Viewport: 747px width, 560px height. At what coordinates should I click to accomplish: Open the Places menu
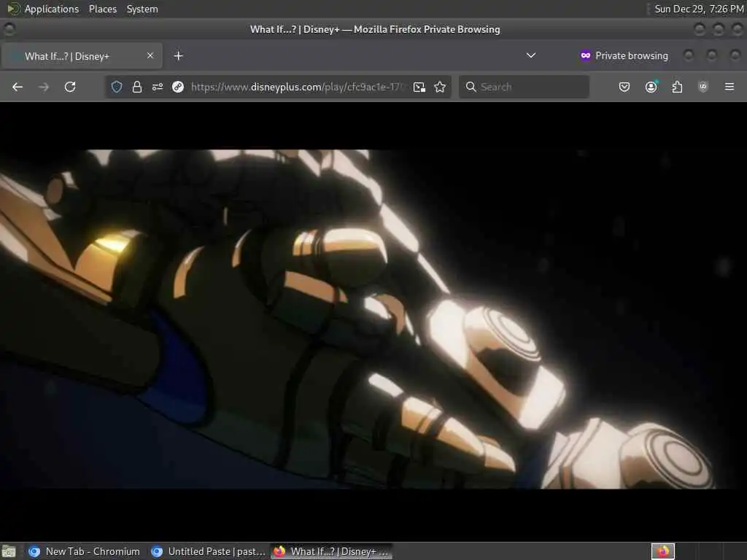[102, 9]
